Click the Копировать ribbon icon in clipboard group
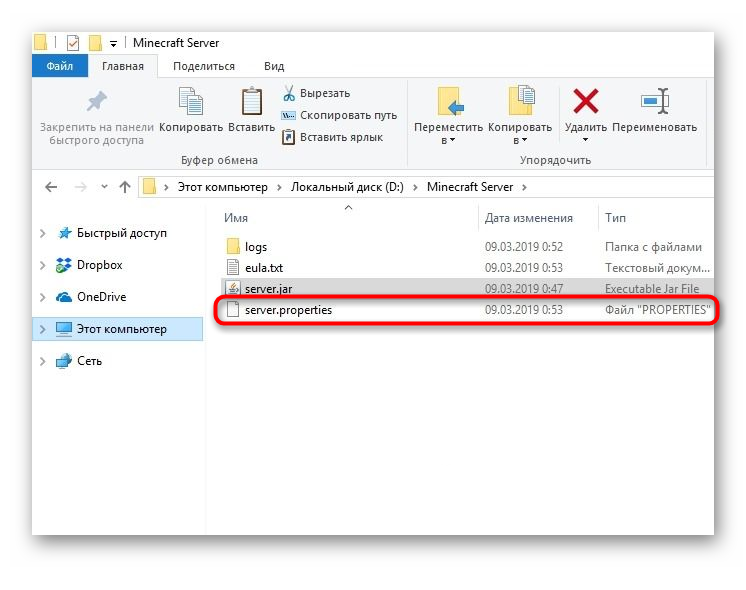 point(191,101)
